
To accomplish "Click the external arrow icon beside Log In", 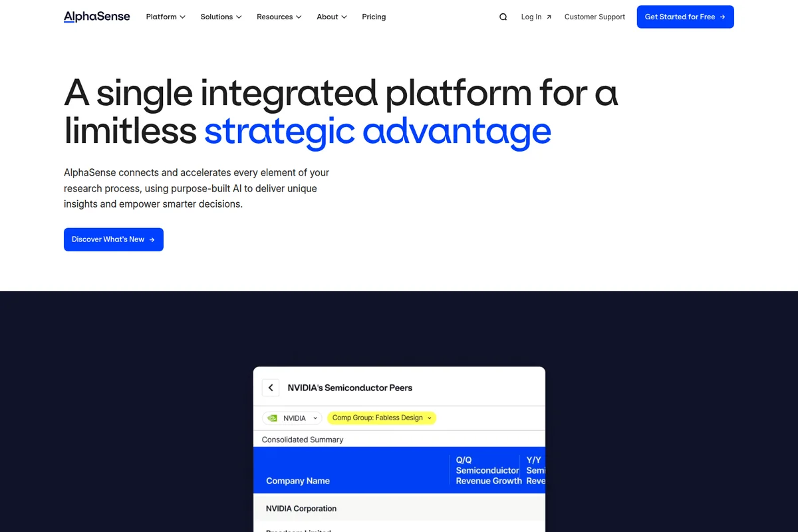I will click(549, 17).
